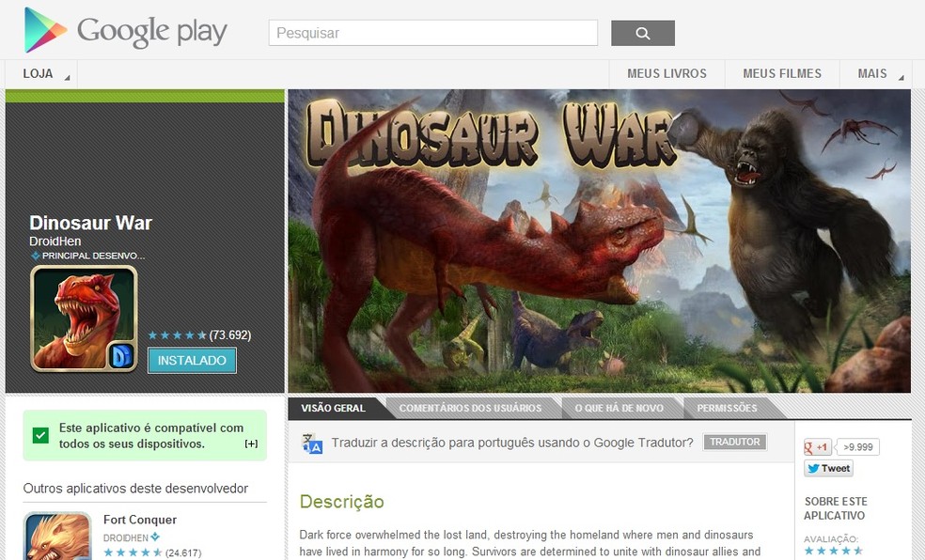Screen dimensions: 925x560
Task: Open the O QUE HÁ DE NOVO tab
Action: click(x=619, y=408)
